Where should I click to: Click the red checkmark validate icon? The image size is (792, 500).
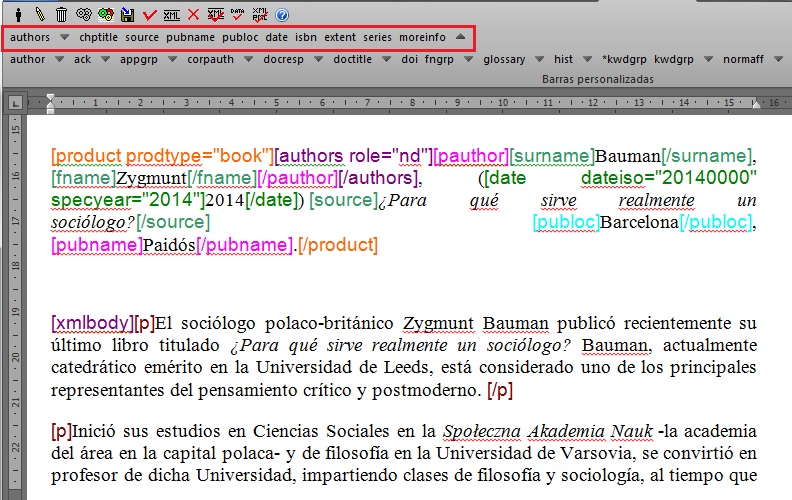pyautogui.click(x=150, y=15)
